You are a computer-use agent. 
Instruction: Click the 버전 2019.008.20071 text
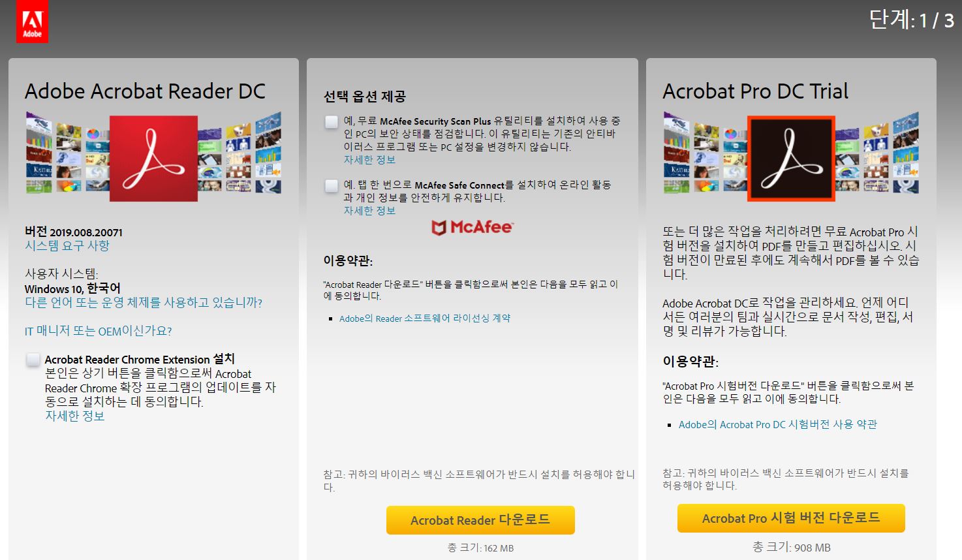coord(74,232)
